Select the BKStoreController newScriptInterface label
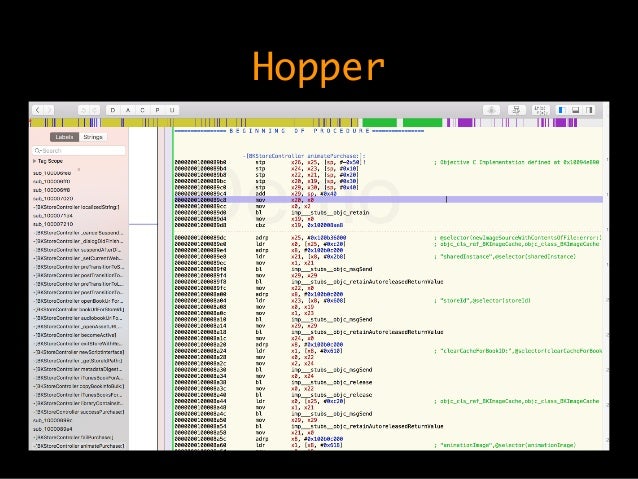The height and width of the screenshot is (479, 638). 79,352
